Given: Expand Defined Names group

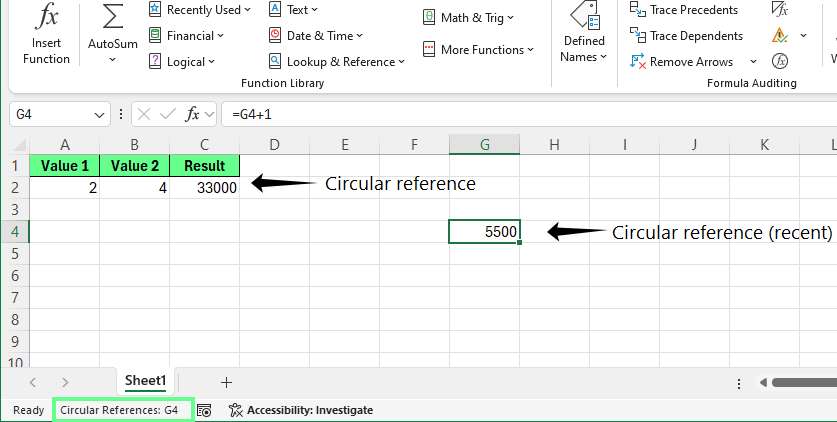Looking at the screenshot, I should 585,32.
